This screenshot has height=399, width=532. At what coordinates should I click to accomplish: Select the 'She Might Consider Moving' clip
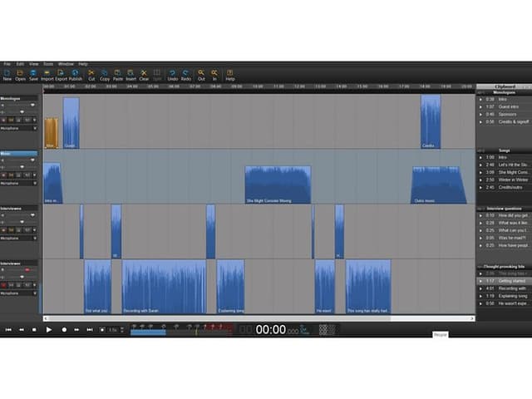pyautogui.click(x=278, y=185)
